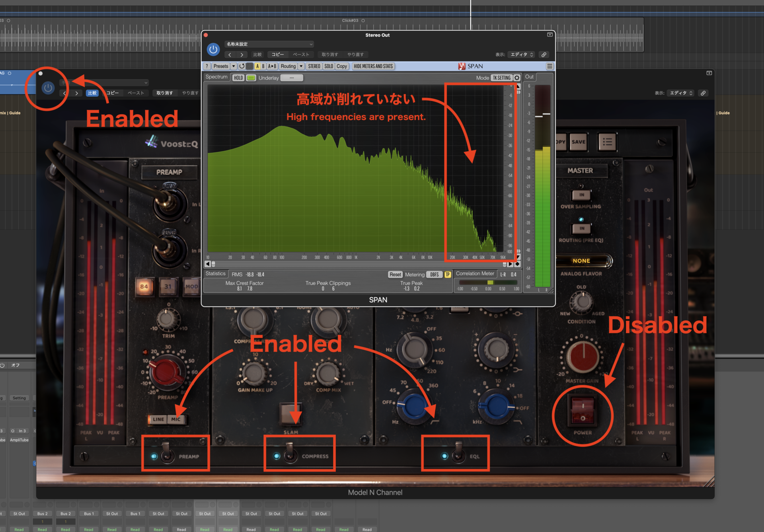Toggle ROUTING (PRE EQ) IN button

(x=581, y=228)
